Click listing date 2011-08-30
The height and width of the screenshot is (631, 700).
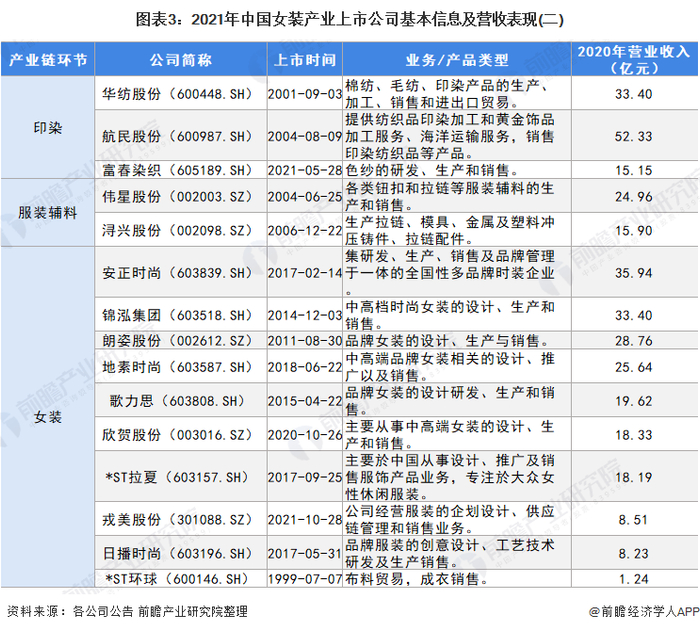305,341
